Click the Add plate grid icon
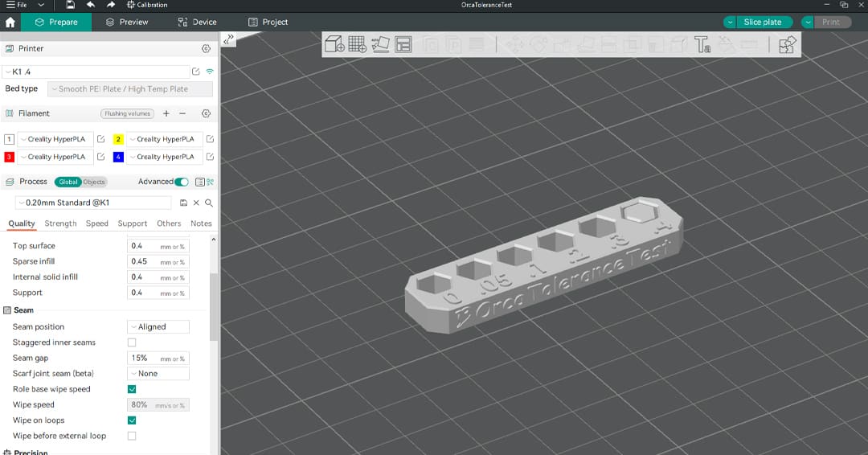Viewport: 868px width, 455px height. click(x=358, y=44)
